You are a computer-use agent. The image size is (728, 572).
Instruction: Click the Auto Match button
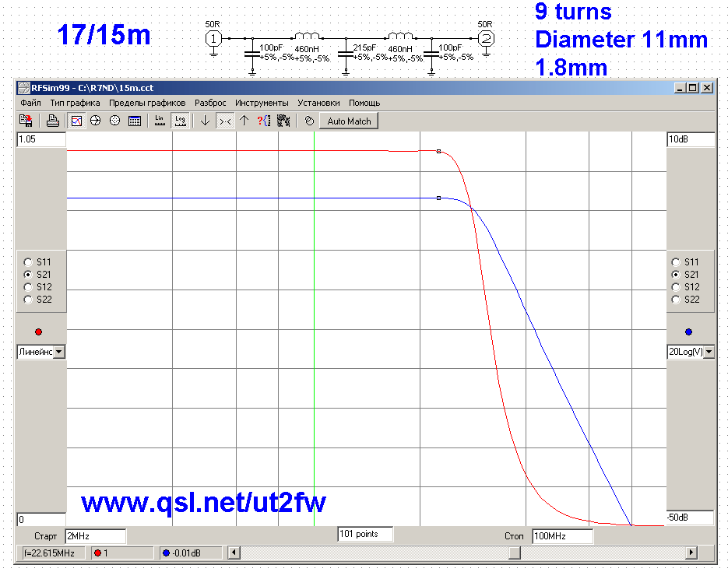click(349, 121)
